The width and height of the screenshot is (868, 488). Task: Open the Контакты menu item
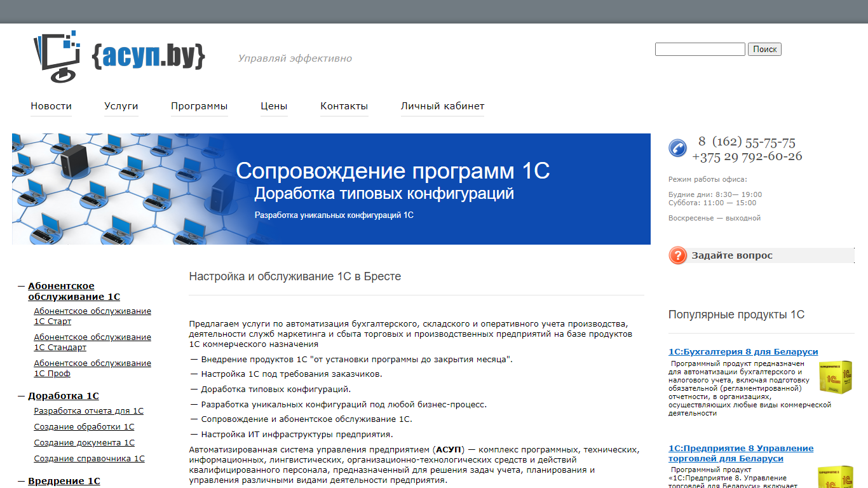pyautogui.click(x=344, y=106)
